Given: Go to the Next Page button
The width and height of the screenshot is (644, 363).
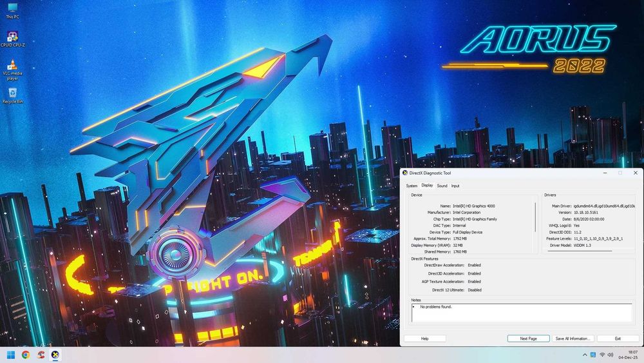Looking at the screenshot, I should click(x=528, y=338).
